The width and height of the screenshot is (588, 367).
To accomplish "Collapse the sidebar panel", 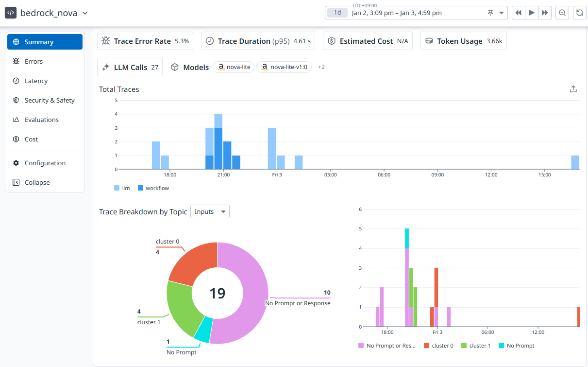I will coord(45,182).
